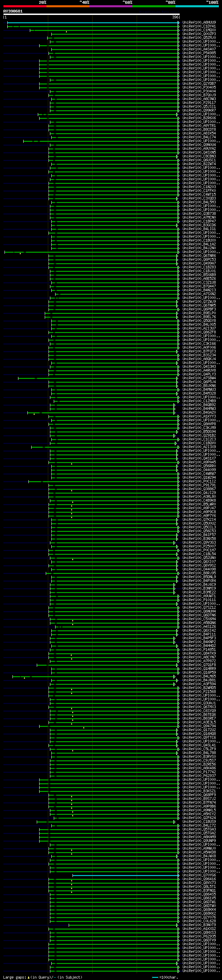Open hit UniRef100_B3FNQ1
The height and width of the screenshot is (980, 222).
[199, 891]
